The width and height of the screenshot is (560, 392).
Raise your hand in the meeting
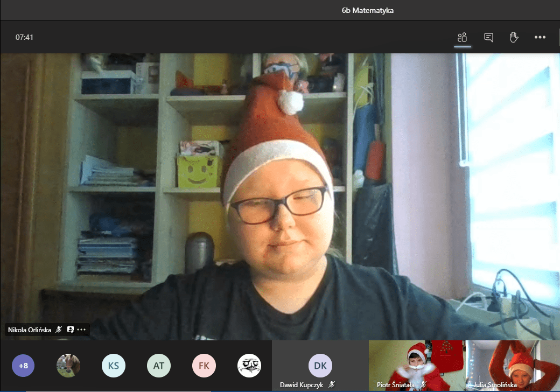[x=514, y=37]
